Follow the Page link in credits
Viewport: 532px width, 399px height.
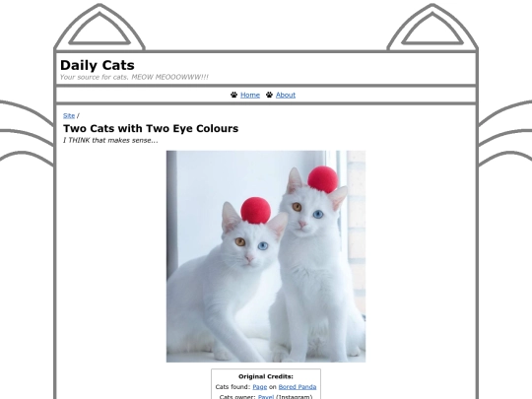tap(260, 387)
